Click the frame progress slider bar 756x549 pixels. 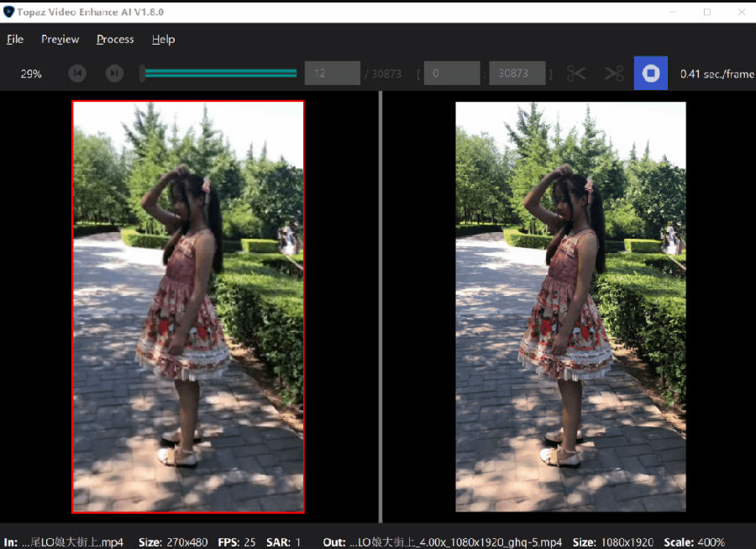tap(220, 73)
